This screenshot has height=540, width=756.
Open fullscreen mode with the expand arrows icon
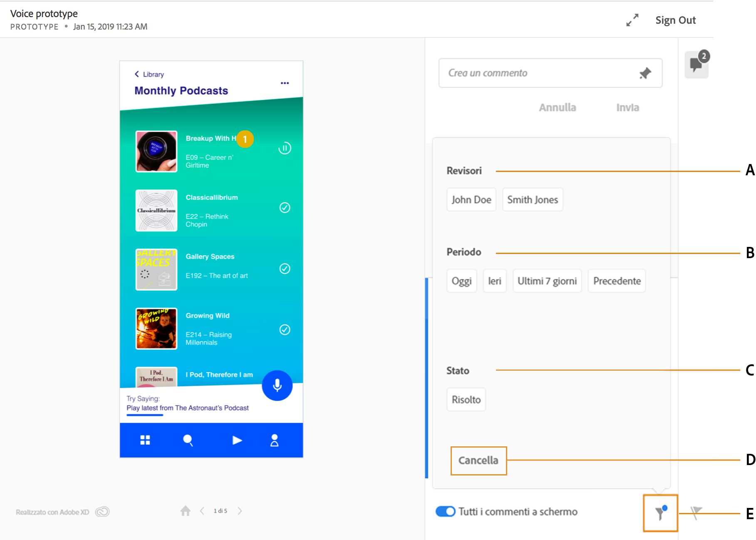click(x=632, y=20)
